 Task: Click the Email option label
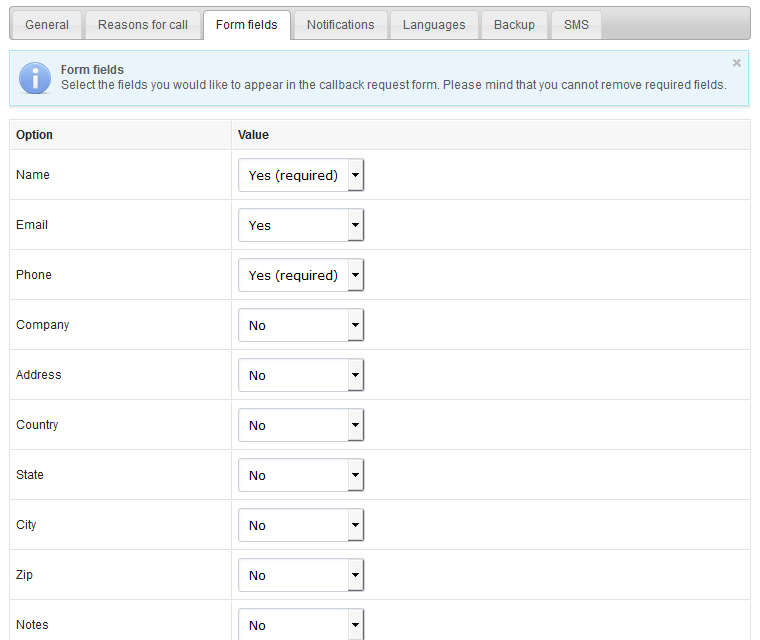pos(32,224)
